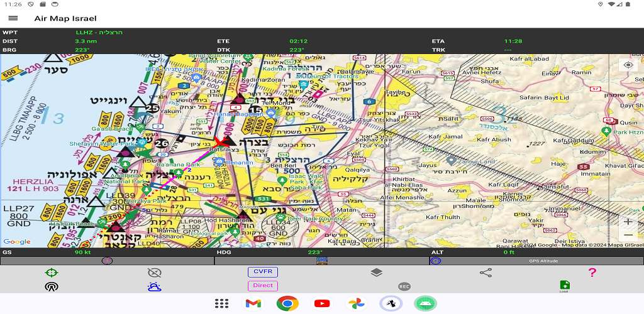
Task: Tap the Deer Park Country marker
Action: [x=281, y=218]
